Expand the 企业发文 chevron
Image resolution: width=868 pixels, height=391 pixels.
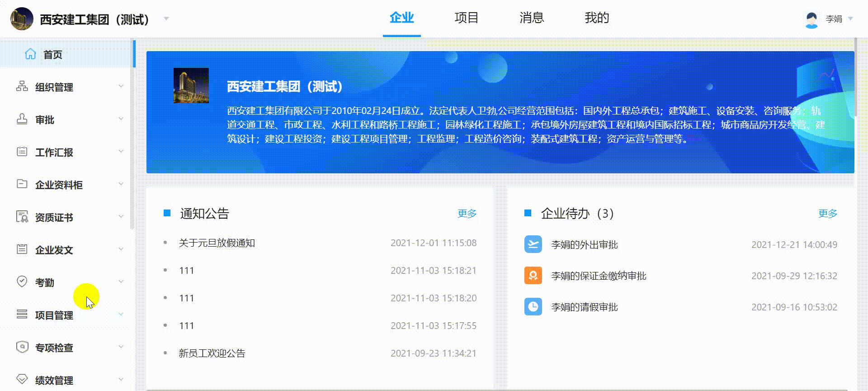[x=121, y=249]
